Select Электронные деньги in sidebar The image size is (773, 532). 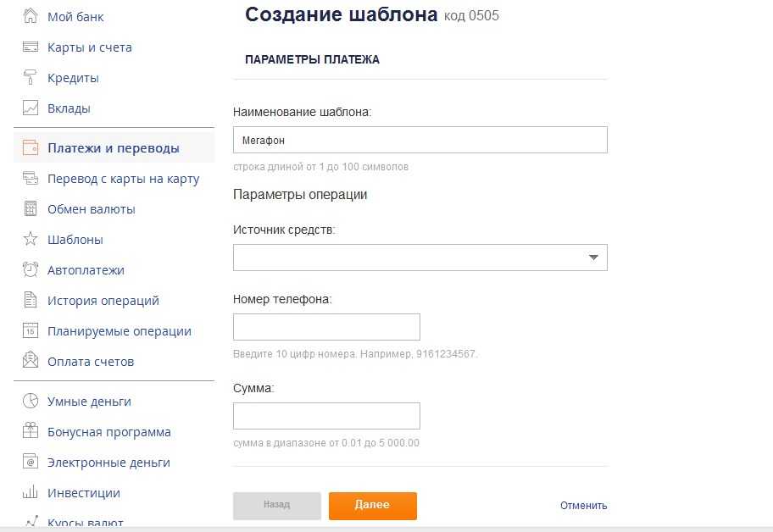pyautogui.click(x=108, y=463)
